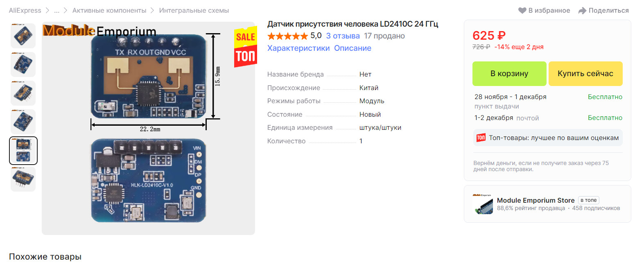Viewport: 644px width, 269px height.
Task: Go to AliExpress breadcrumb home
Action: pyautogui.click(x=25, y=11)
